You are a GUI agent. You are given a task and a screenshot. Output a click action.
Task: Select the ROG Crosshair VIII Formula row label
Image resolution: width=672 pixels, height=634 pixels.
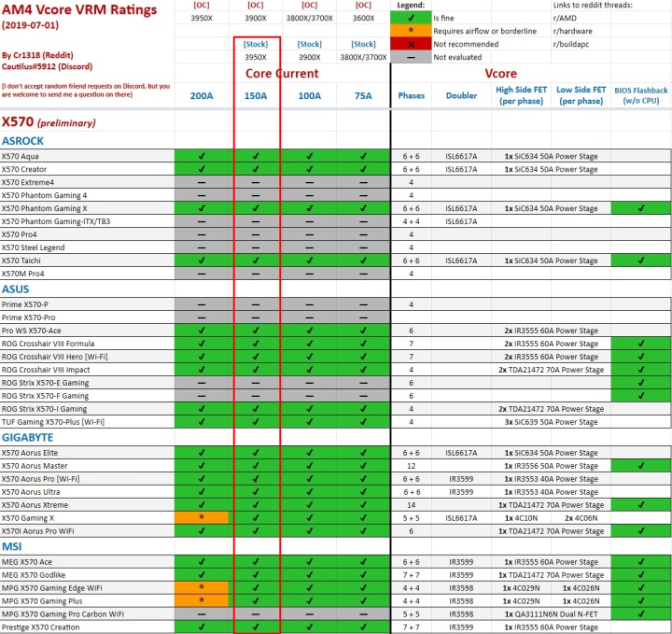coord(48,344)
